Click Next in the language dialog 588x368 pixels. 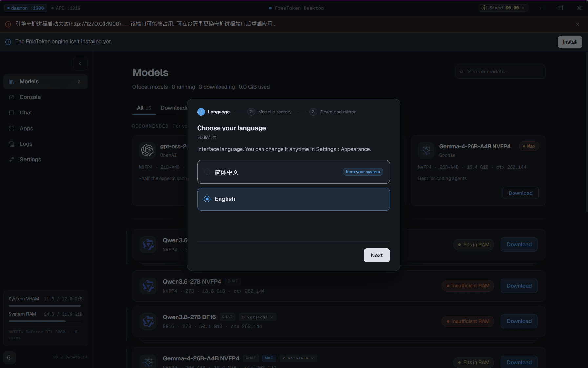click(377, 256)
